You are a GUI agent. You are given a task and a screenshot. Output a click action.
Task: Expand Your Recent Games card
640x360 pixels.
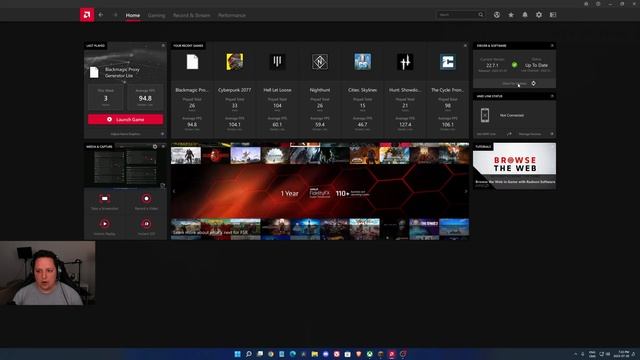(465, 45)
